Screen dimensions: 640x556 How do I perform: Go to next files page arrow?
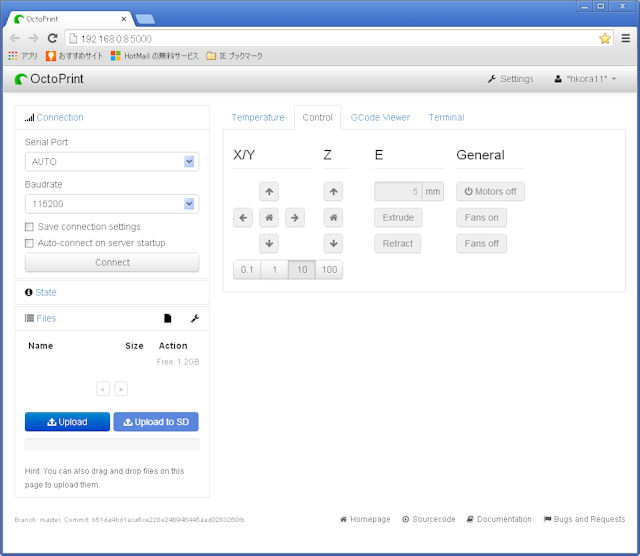click(121, 389)
